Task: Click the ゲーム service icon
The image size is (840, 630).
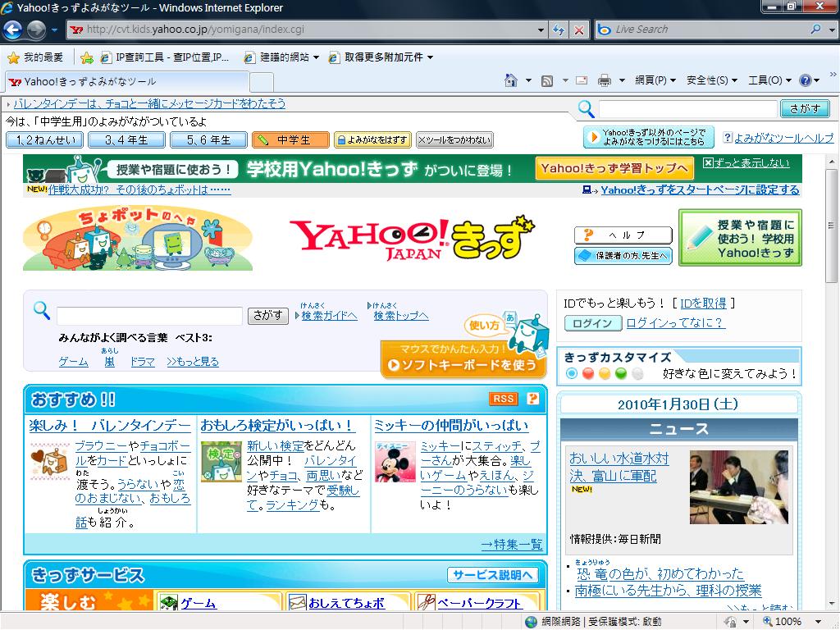Action: (x=169, y=603)
